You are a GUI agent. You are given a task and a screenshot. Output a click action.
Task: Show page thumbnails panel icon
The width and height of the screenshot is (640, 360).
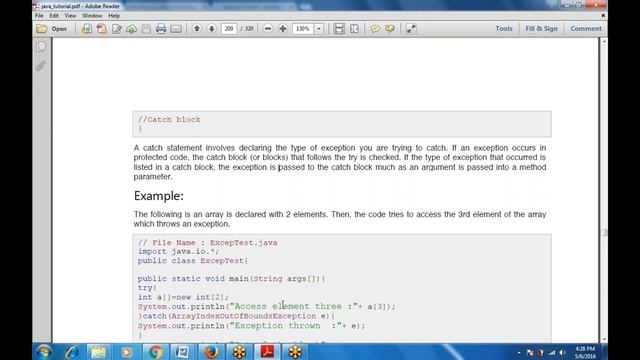(41, 46)
